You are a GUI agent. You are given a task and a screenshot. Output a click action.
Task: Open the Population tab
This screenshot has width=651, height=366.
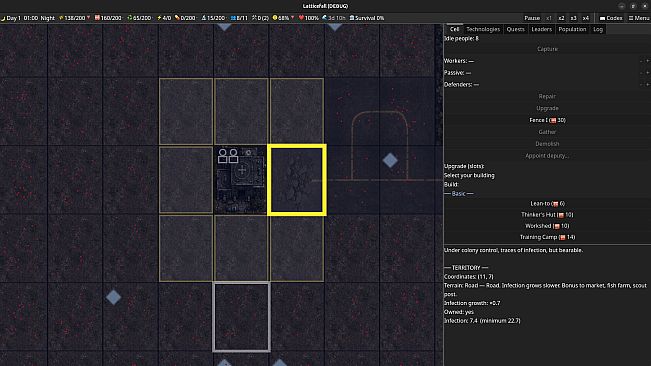click(x=572, y=29)
